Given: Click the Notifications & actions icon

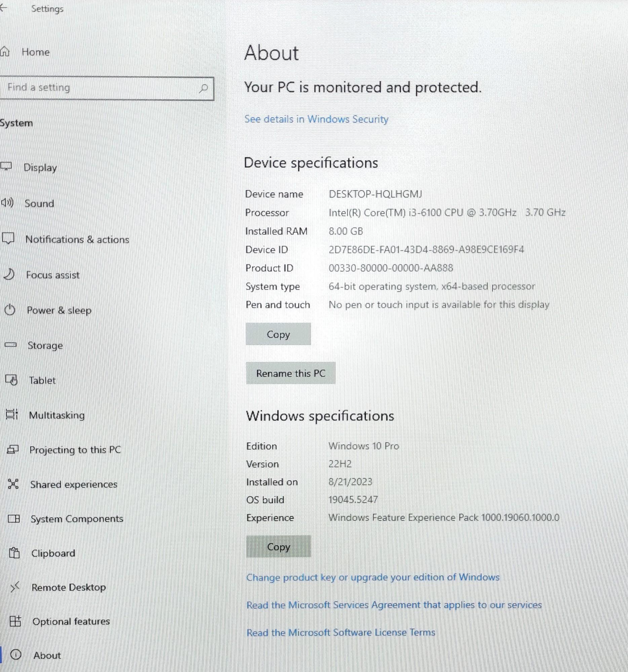Looking at the screenshot, I should coord(8,238).
